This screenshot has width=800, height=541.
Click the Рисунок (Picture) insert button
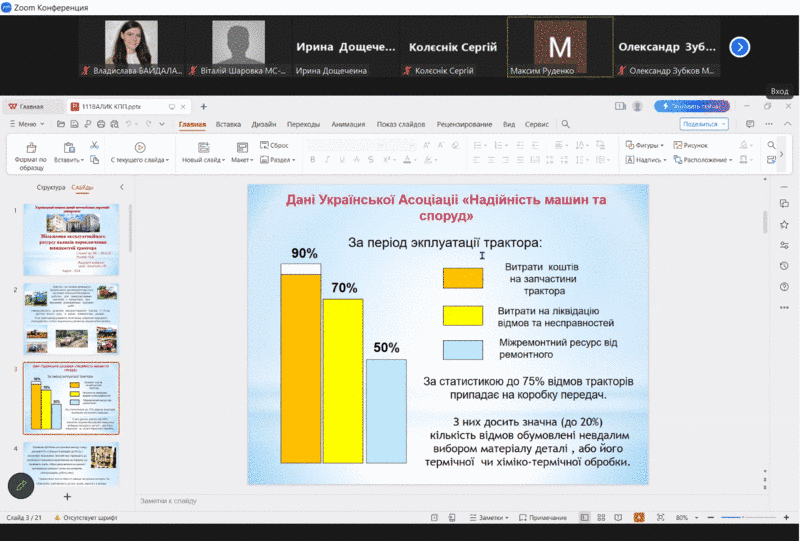(x=690, y=145)
